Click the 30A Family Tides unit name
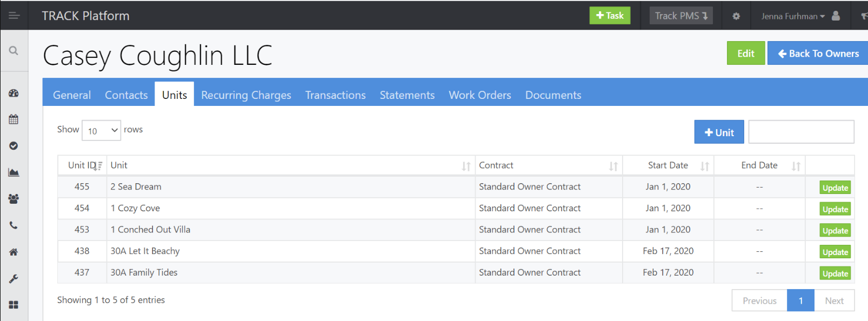The image size is (868, 321). [x=144, y=272]
